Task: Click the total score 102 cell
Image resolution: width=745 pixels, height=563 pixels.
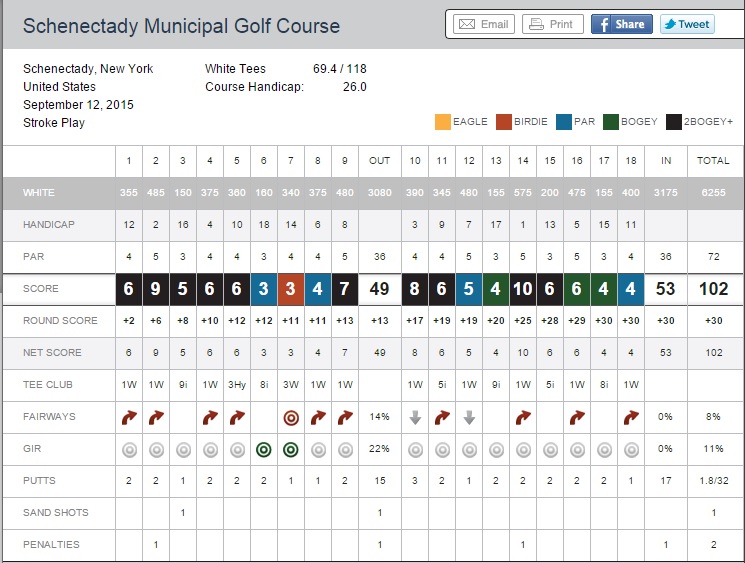Action: [713, 290]
